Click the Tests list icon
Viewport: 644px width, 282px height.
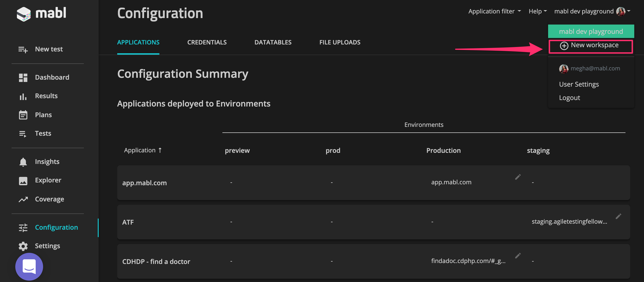23,134
